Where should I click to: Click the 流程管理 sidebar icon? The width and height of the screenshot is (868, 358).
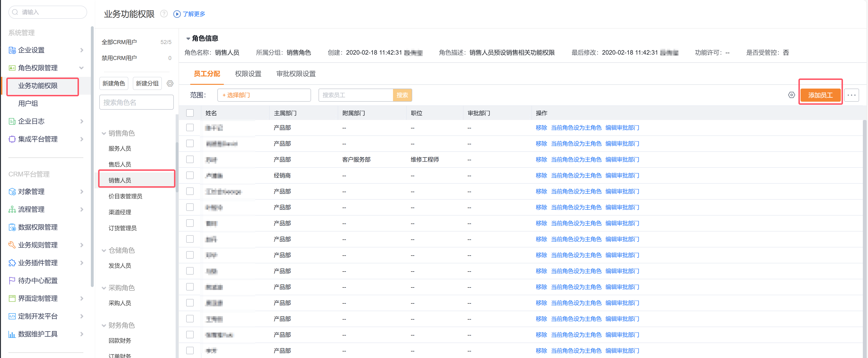click(12, 209)
